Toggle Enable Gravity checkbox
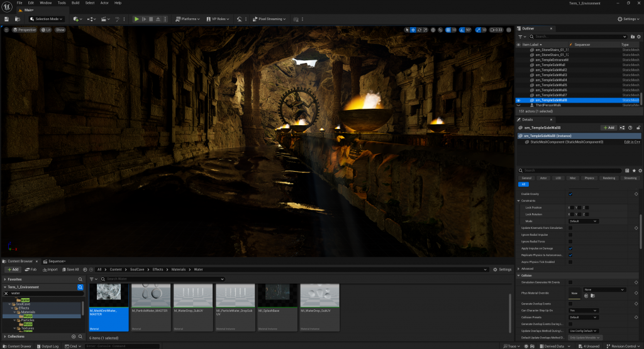This screenshot has height=349, width=644. click(x=570, y=194)
